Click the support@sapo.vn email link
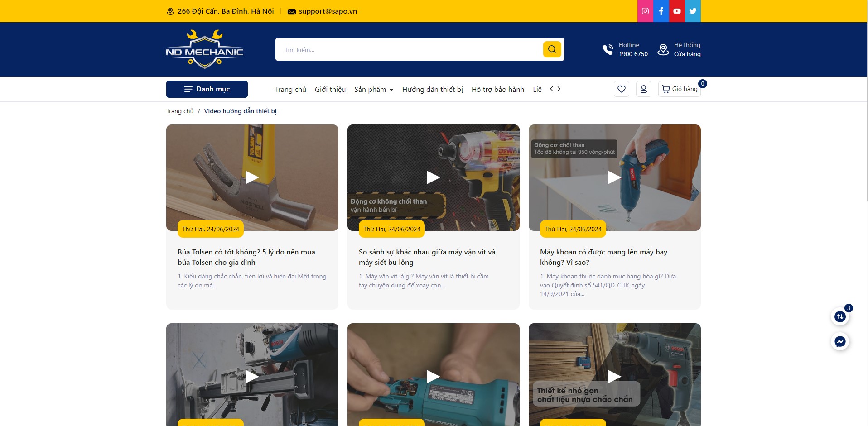 328,11
